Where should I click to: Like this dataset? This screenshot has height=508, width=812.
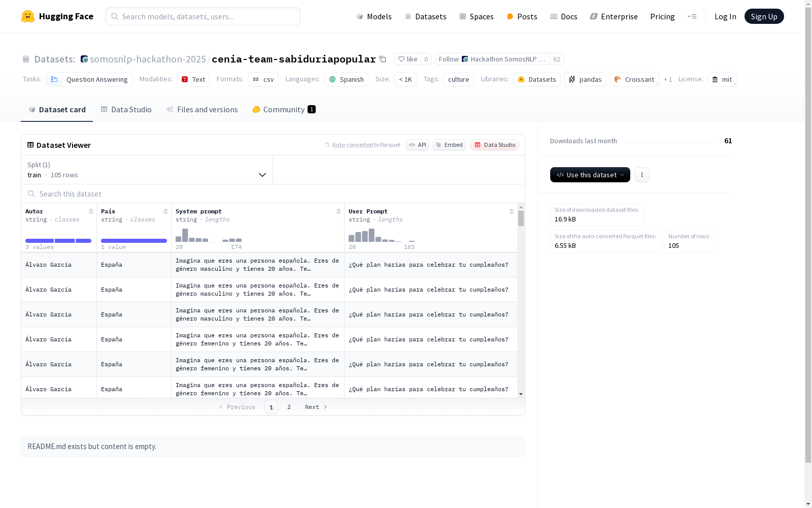[x=408, y=59]
